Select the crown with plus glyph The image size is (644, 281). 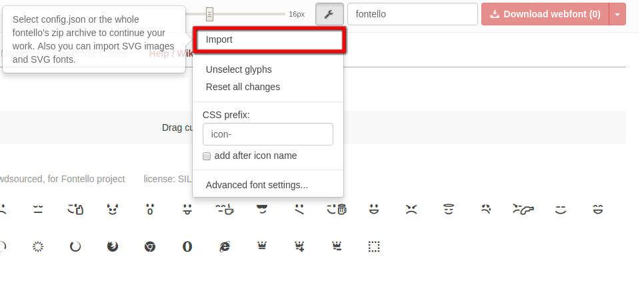click(x=299, y=246)
